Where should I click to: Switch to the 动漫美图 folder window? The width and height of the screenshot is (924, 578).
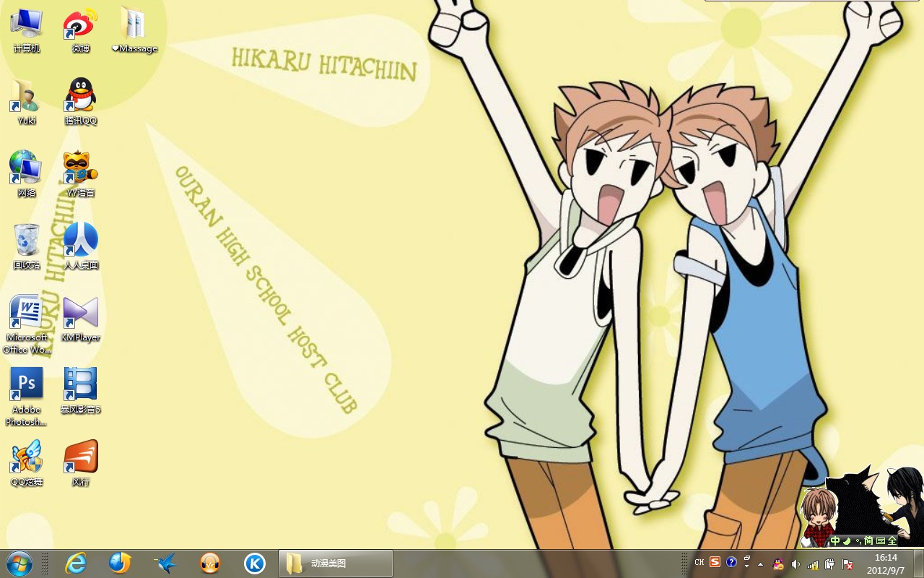[336, 563]
